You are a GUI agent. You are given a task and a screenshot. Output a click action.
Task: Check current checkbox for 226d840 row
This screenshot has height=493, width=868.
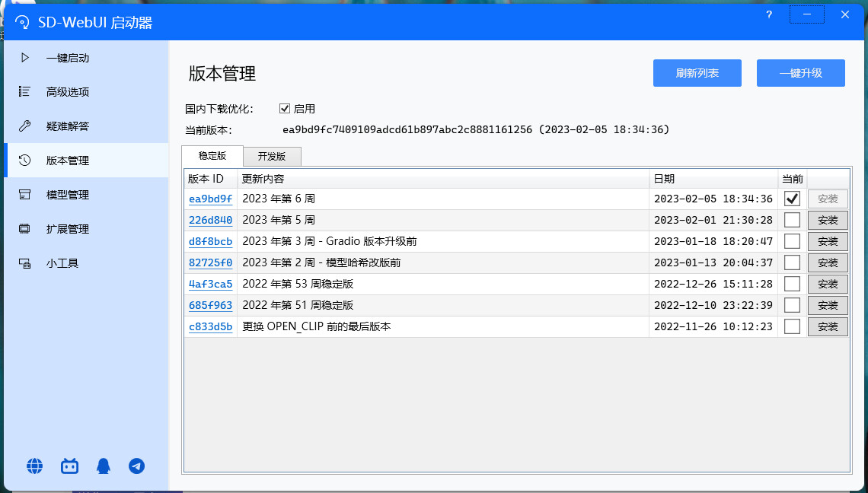[792, 220]
